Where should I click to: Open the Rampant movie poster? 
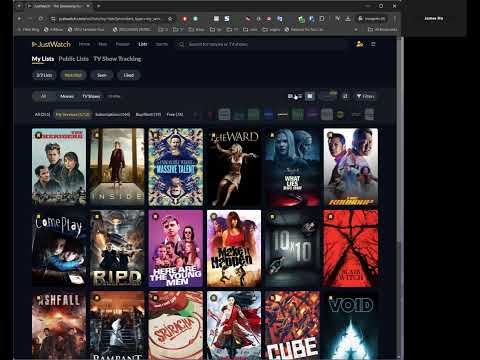click(x=117, y=325)
